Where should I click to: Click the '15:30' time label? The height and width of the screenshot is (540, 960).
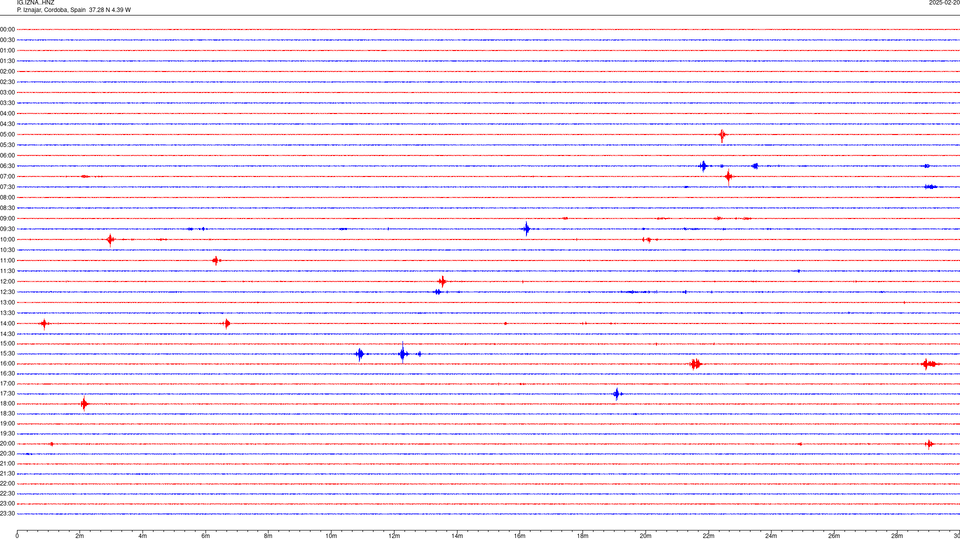pos(8,354)
